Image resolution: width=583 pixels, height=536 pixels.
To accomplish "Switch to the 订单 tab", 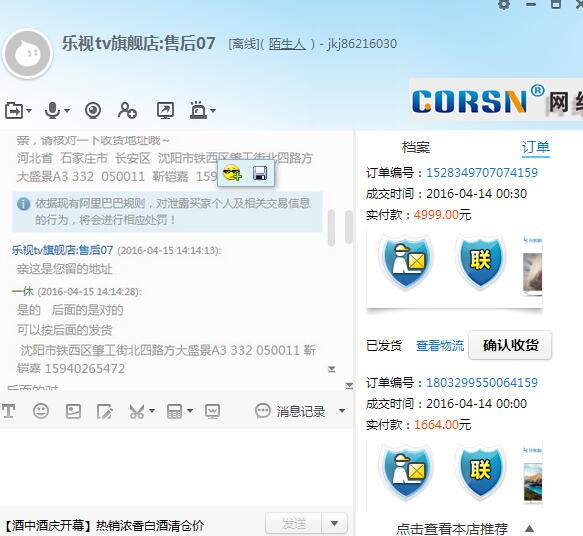I will tap(535, 147).
